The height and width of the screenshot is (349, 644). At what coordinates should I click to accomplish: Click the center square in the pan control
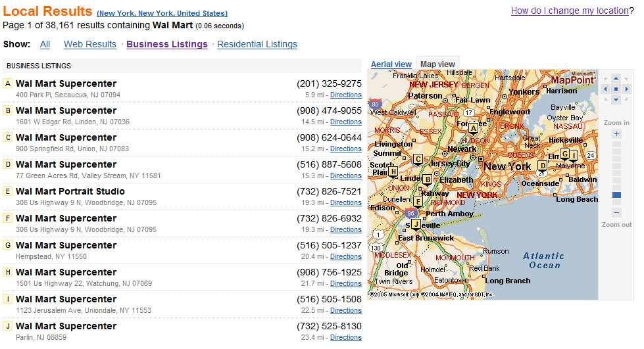pos(616,89)
